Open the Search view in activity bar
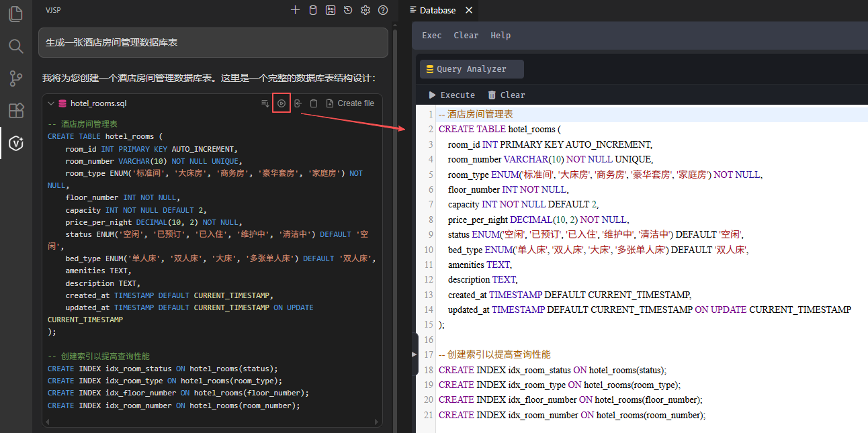The height and width of the screenshot is (433, 868). [x=15, y=46]
